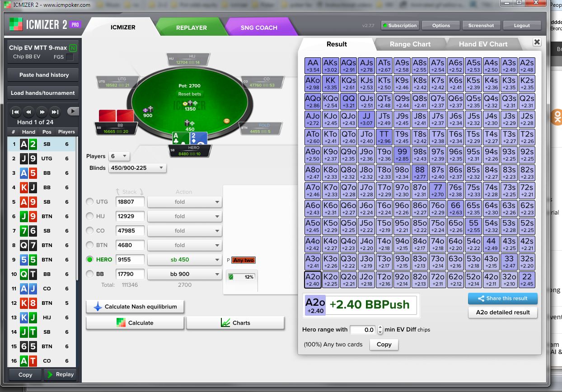Image resolution: width=562 pixels, height=392 pixels.
Task: Click the orange dealer button on table
Action: [x=226, y=121]
